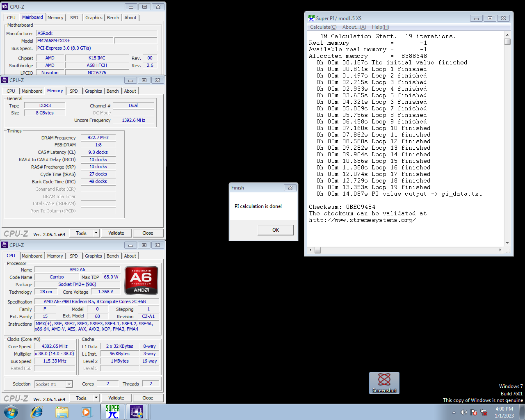Open the Help menu in Super PI
525x420 pixels.
[x=380, y=27]
